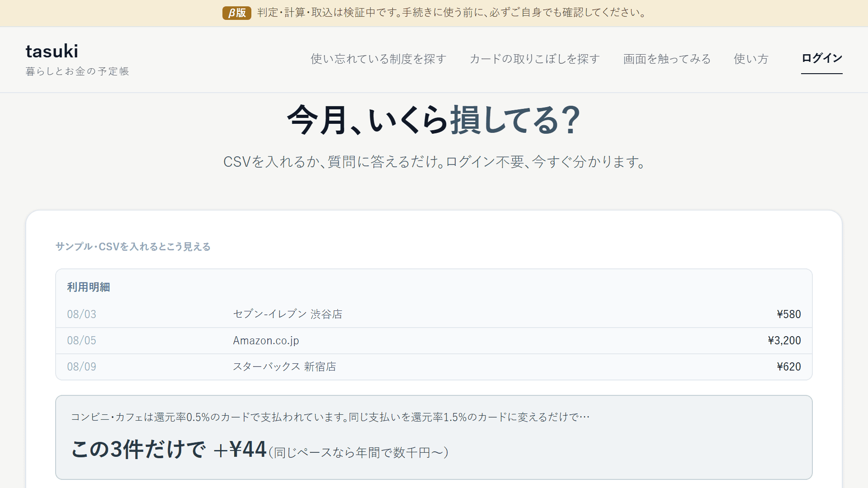Go to カードの取りこぼしを探す
Image resolution: width=868 pixels, height=488 pixels.
point(535,59)
